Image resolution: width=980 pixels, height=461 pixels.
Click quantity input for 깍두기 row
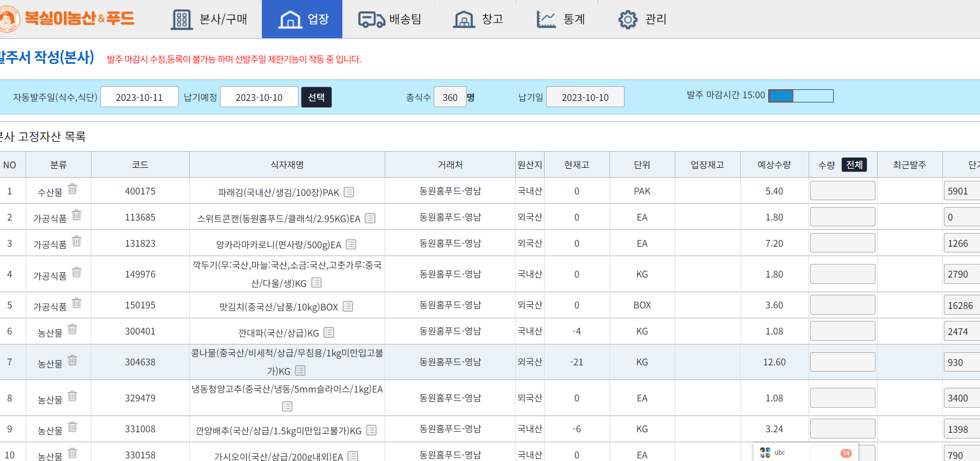[843, 274]
